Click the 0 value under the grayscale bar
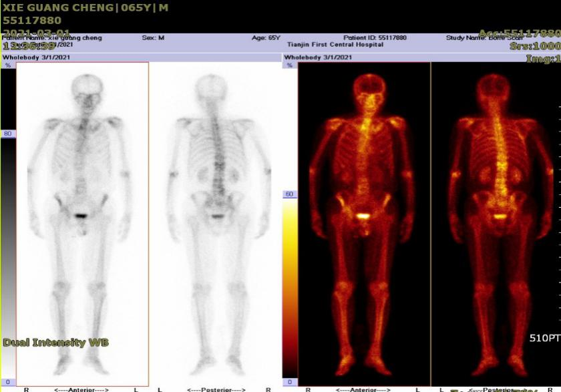Viewport: 561px width, 392px height. (x=8, y=383)
